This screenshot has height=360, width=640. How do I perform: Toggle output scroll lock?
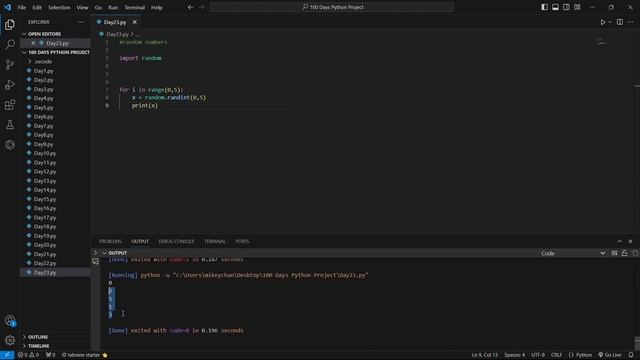tap(624, 253)
